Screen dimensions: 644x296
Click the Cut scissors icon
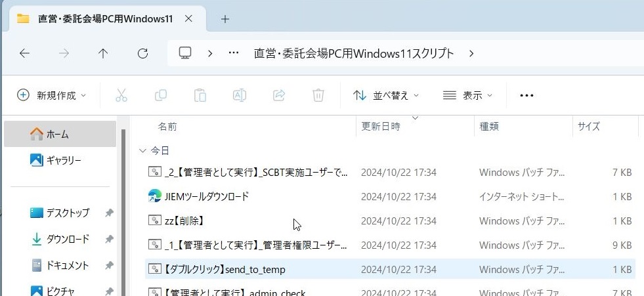click(x=121, y=96)
